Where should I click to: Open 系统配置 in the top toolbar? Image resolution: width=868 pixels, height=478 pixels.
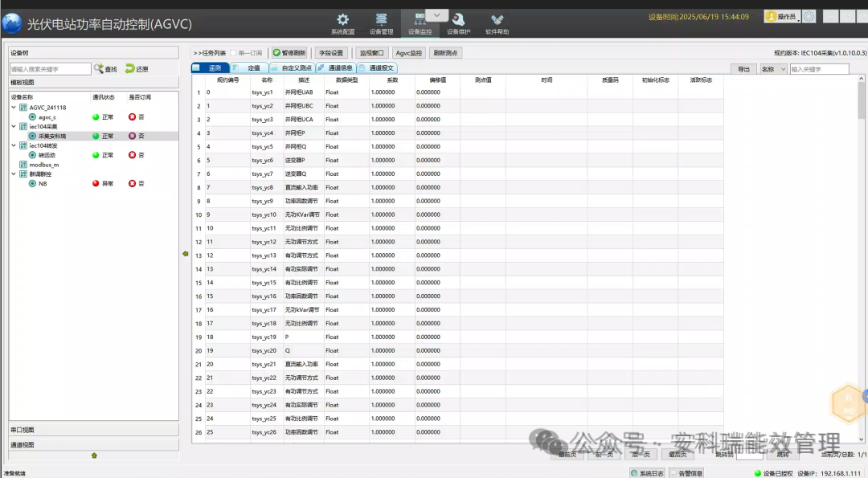click(342, 24)
